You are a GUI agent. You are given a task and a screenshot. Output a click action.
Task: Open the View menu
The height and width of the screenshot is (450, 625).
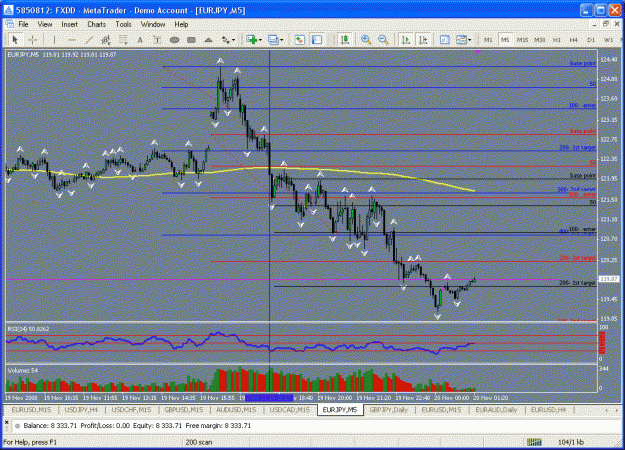pos(45,24)
